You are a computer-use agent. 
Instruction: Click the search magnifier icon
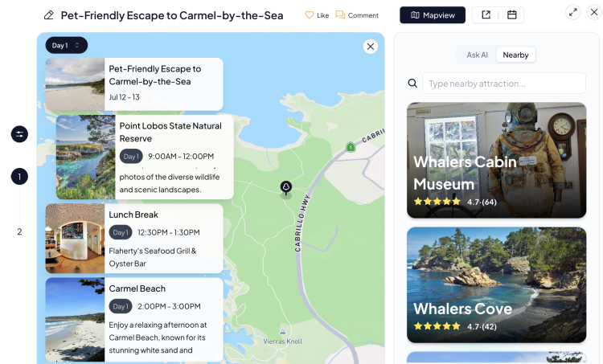point(412,84)
